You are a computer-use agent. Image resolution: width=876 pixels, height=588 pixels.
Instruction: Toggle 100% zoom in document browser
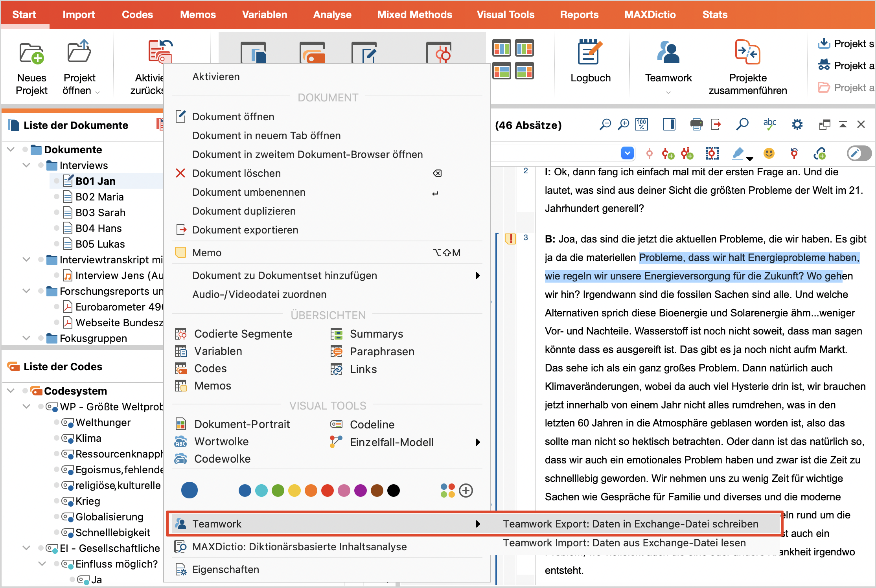point(641,124)
